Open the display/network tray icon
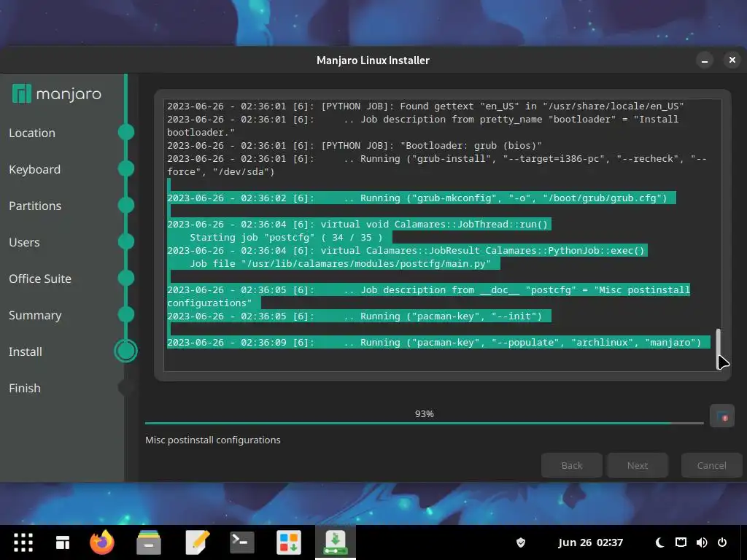The width and height of the screenshot is (747, 560). [681, 542]
